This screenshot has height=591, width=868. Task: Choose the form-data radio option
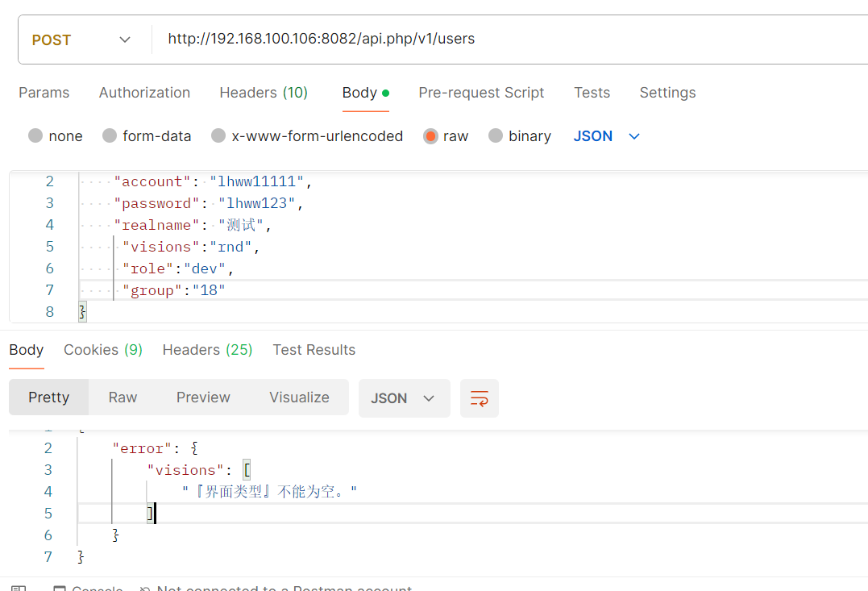110,136
